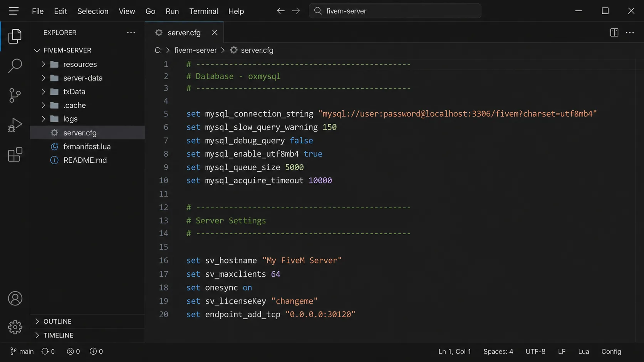The width and height of the screenshot is (644, 362).
Task: Click the "# Server Settings" comment line
Action: (226, 221)
